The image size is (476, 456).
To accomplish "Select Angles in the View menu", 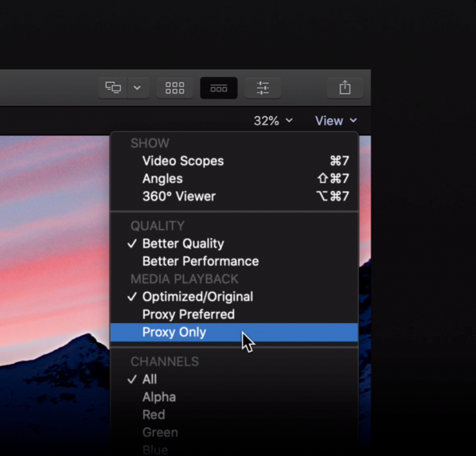I will coord(162,179).
